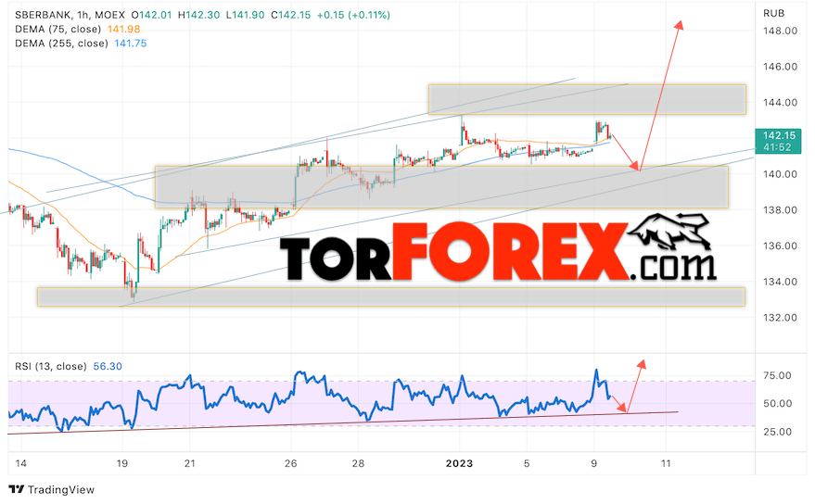Click the 11 date on time axis
The height and width of the screenshot is (504, 815).
coord(666,463)
